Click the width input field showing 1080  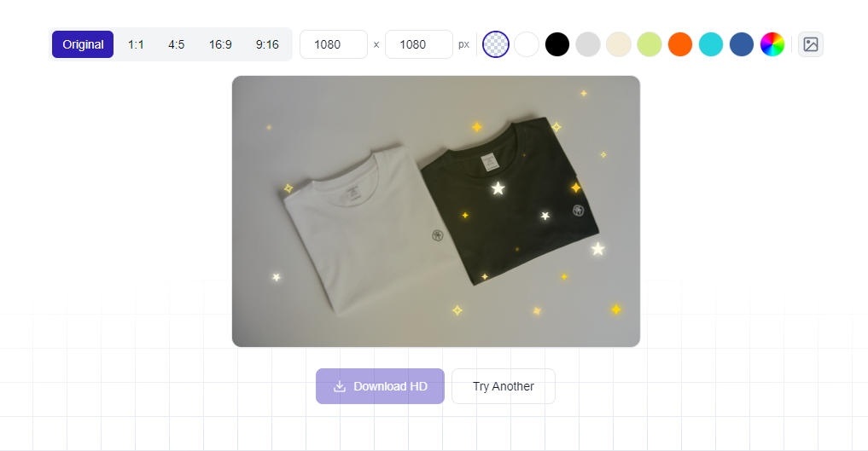[333, 44]
